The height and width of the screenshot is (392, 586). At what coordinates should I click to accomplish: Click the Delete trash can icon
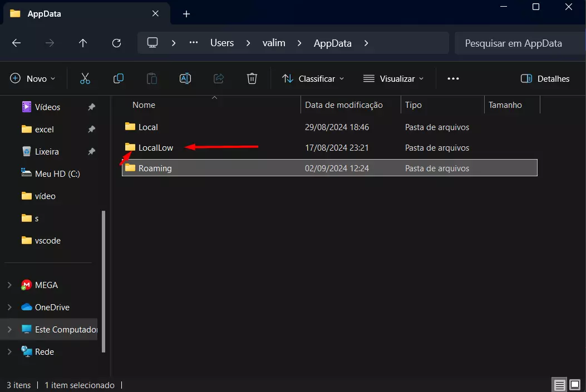(252, 78)
